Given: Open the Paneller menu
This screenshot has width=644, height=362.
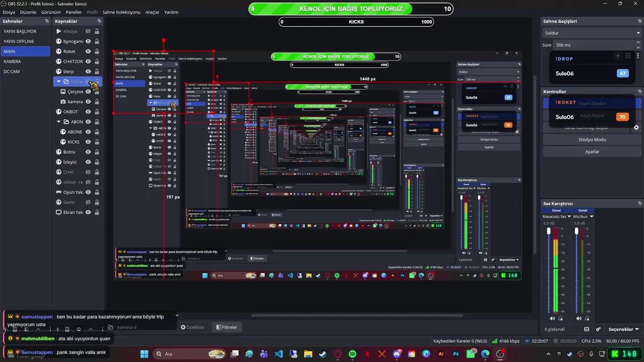Looking at the screenshot, I should coord(73,12).
